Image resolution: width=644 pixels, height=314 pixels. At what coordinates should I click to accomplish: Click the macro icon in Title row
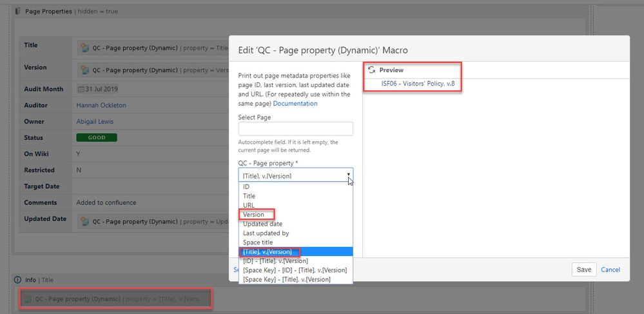coord(85,48)
